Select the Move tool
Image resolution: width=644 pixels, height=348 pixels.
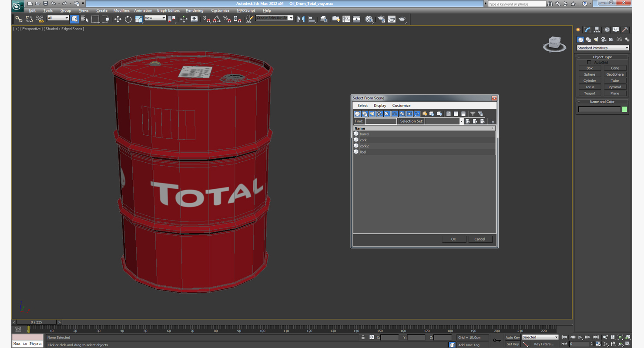[x=117, y=19]
